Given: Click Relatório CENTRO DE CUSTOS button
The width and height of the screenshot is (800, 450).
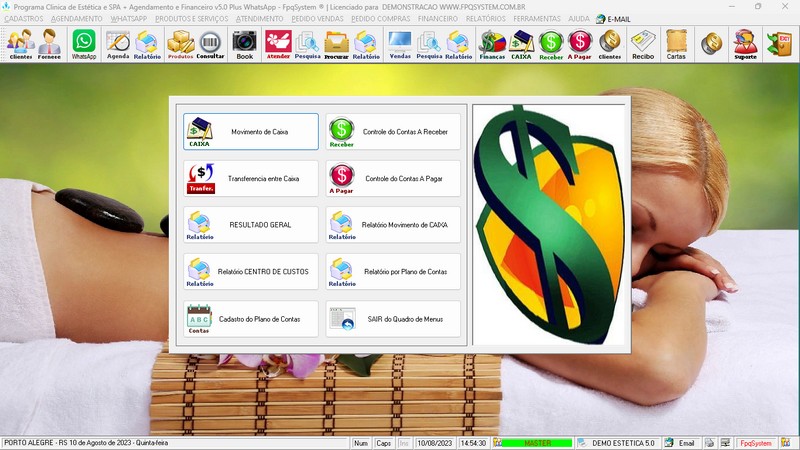Looking at the screenshot, I should pos(251,271).
